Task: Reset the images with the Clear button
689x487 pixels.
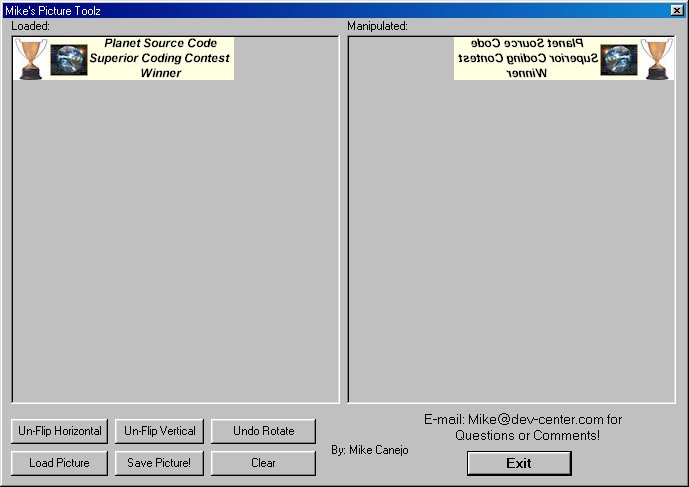Action: point(263,463)
